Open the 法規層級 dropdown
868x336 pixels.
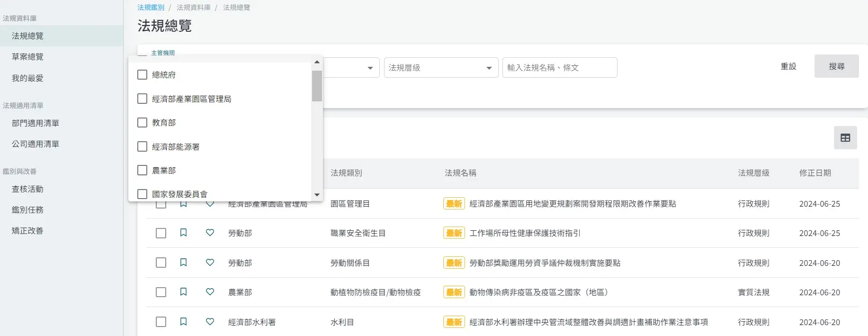(440, 68)
